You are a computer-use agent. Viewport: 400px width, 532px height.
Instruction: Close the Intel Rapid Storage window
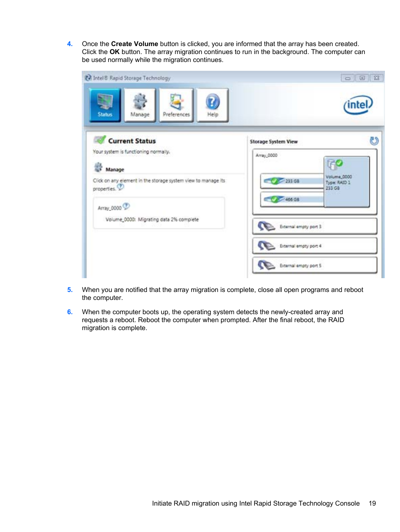[x=377, y=78]
